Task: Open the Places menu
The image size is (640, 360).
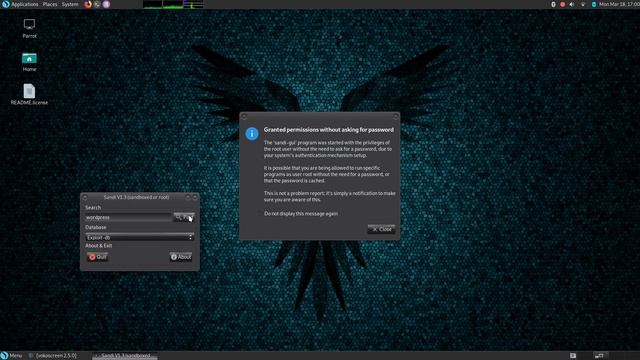Action: tap(50, 4)
